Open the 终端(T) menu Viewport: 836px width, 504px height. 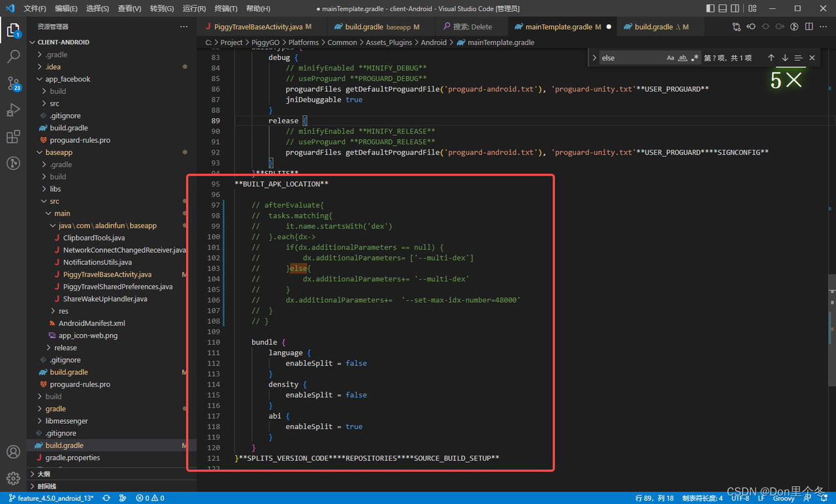(x=226, y=8)
